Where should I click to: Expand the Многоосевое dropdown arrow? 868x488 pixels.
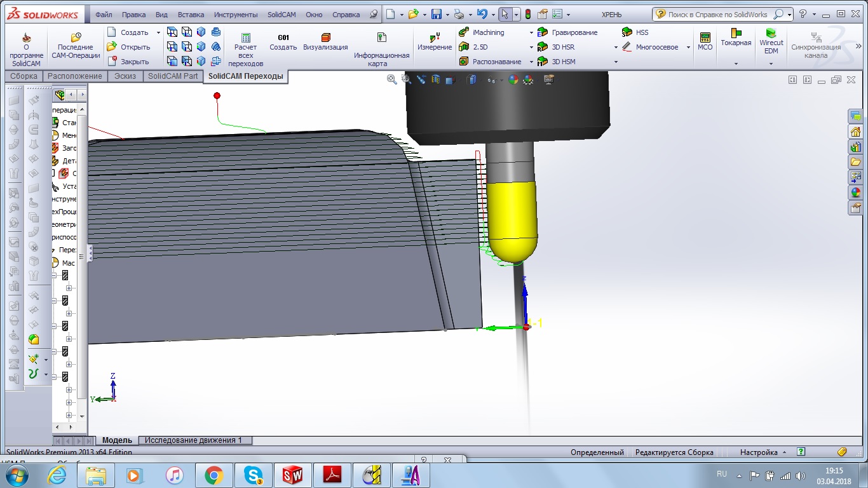coord(689,47)
